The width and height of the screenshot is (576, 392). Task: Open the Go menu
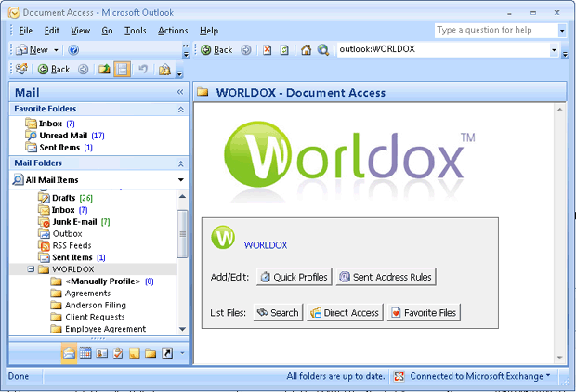click(107, 31)
